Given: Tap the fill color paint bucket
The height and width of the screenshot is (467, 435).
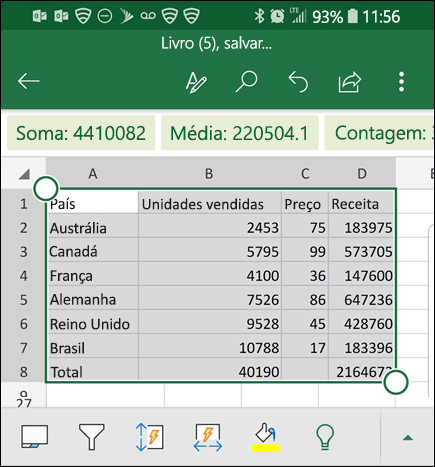Looking at the screenshot, I should click(266, 437).
